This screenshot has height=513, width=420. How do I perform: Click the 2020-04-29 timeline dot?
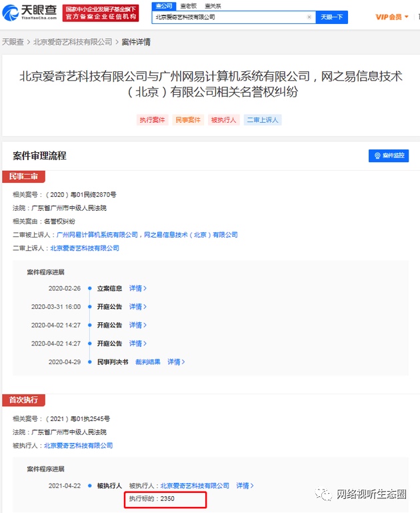tap(89, 362)
